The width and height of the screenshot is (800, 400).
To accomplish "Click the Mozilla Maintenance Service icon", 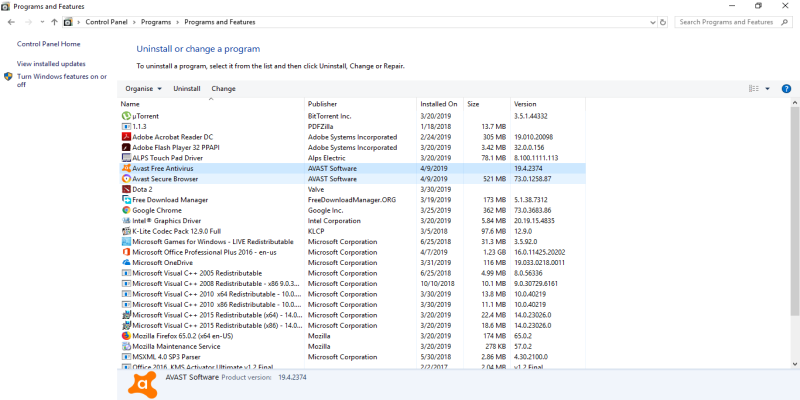I will tap(127, 346).
